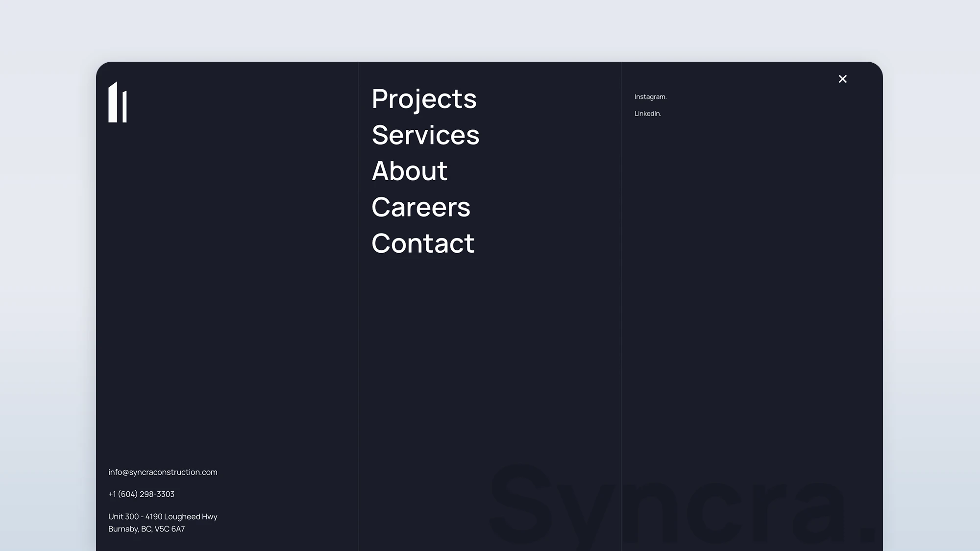Go to the Services menu item

[425, 135]
